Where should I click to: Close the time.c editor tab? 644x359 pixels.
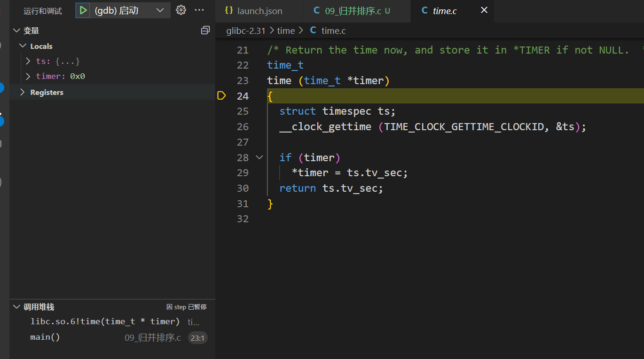pos(484,10)
